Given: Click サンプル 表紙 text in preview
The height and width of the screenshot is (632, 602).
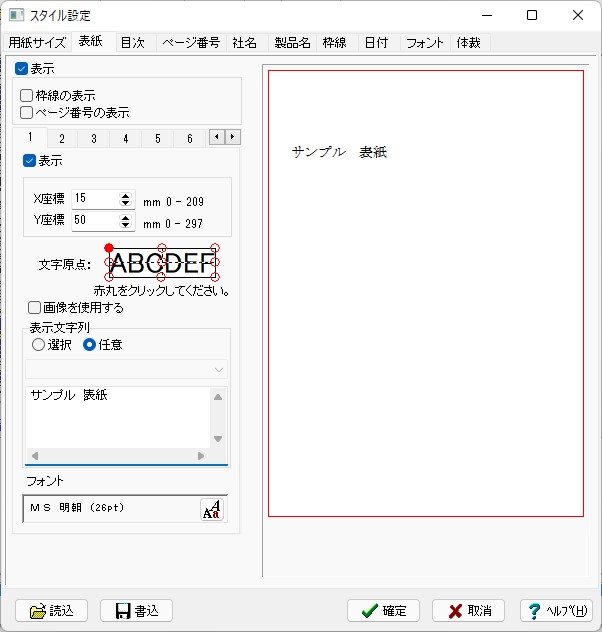Looking at the screenshot, I should coord(339,152).
